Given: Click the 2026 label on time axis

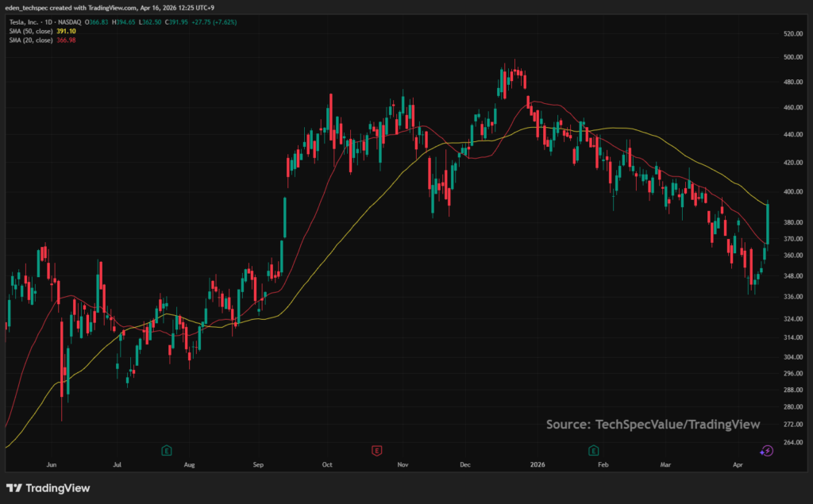Looking at the screenshot, I should [538, 464].
